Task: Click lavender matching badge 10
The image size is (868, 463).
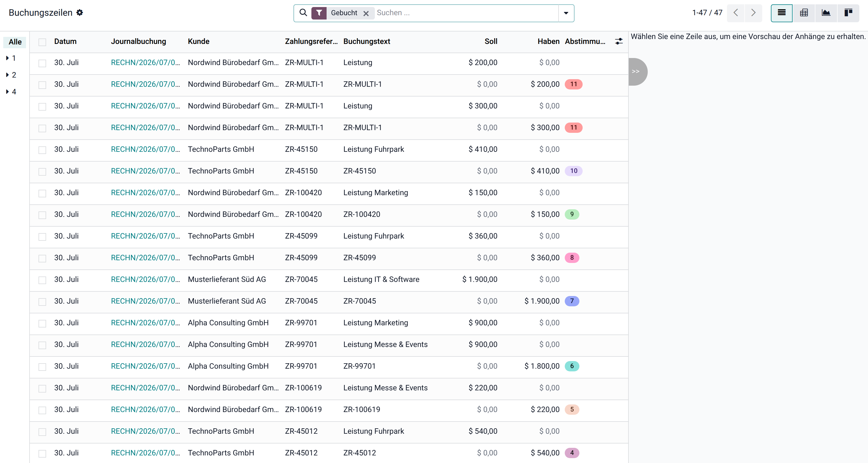Action: 573,171
